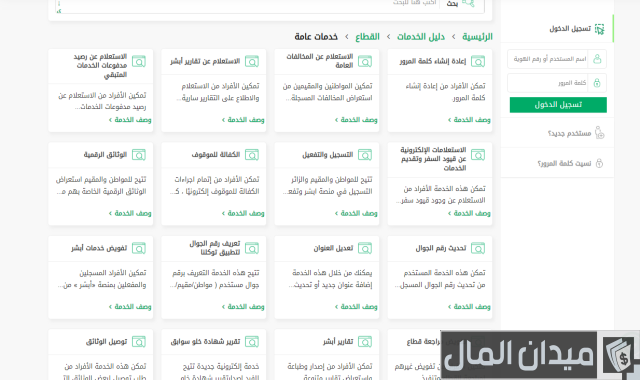Open وصف الخدمة for الاستعلام عن المخالفات العامة

pyautogui.click(x=356, y=120)
